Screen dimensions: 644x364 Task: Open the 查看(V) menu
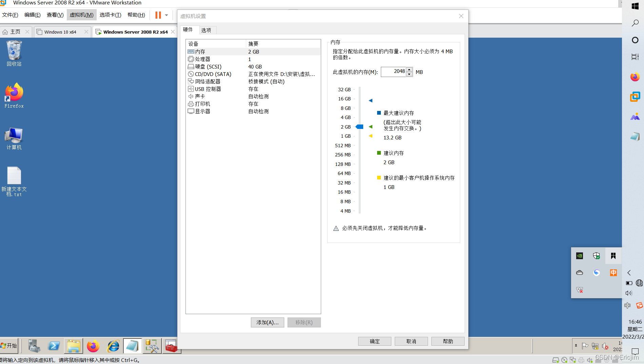[x=55, y=15]
